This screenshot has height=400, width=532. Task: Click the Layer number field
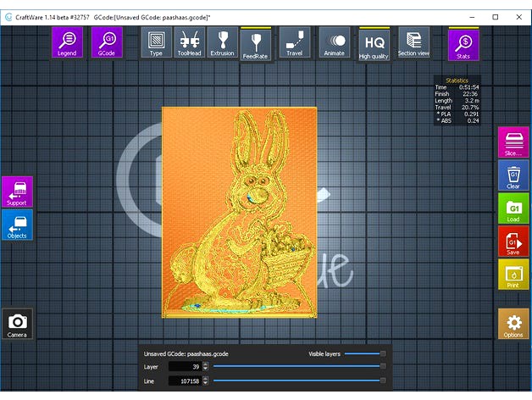pyautogui.click(x=186, y=366)
